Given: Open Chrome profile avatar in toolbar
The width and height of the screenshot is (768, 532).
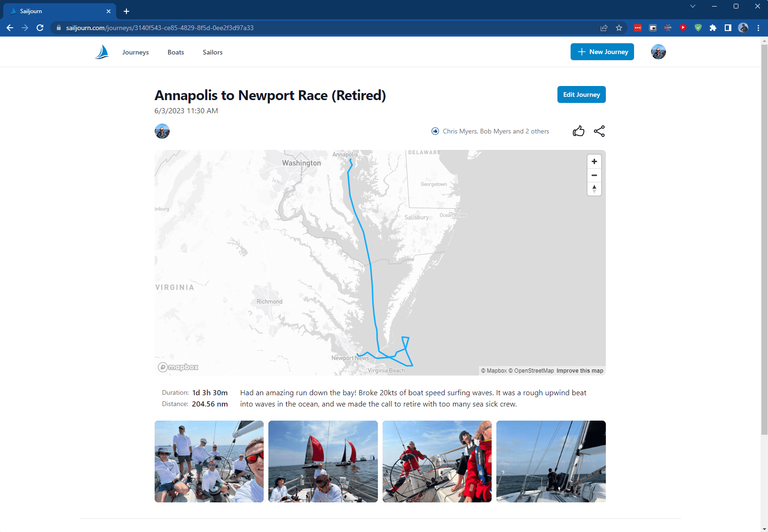Looking at the screenshot, I should (743, 28).
